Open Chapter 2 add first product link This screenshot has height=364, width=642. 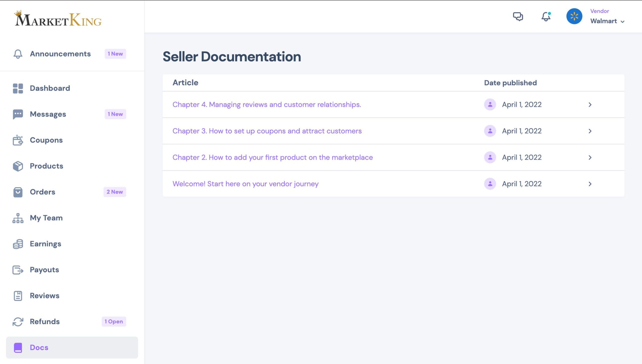click(273, 157)
